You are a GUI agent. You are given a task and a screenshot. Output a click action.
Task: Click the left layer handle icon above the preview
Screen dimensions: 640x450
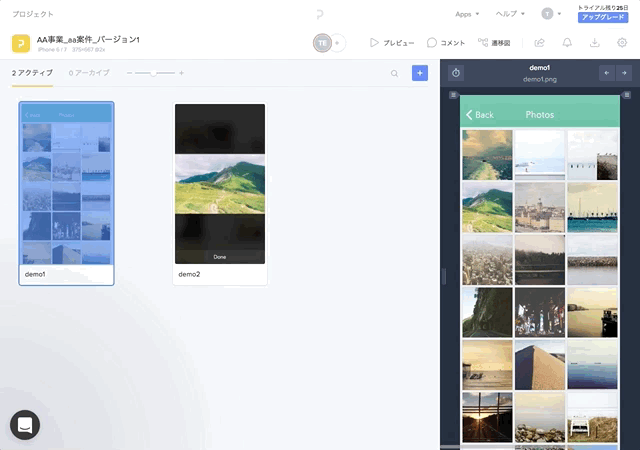point(453,95)
